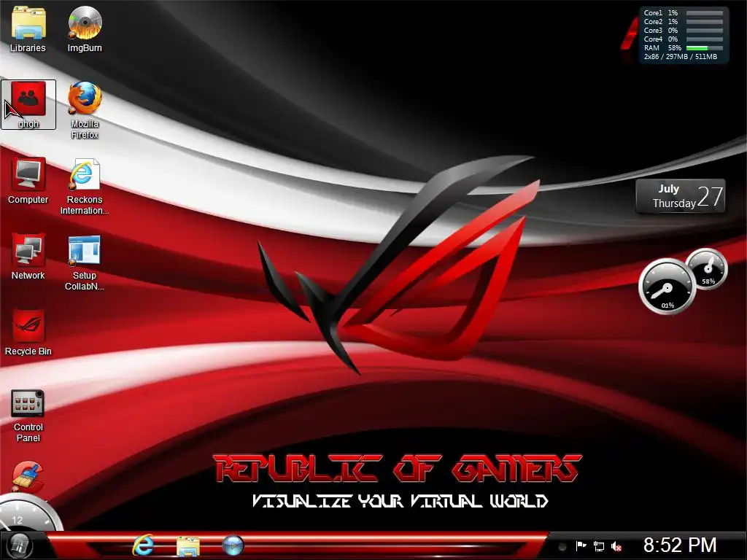The width and height of the screenshot is (747, 560).
Task: Open Mozilla Firefox desktop shortcut
Action: click(x=85, y=111)
